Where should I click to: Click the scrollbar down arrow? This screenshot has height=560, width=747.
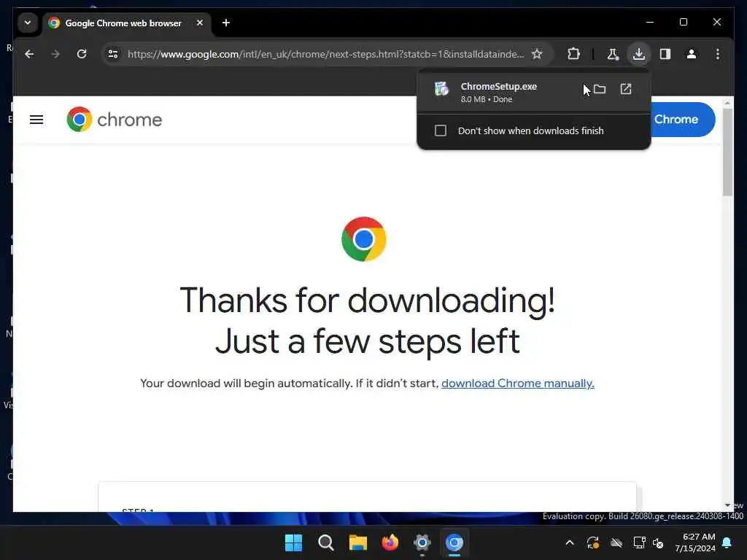point(727,505)
